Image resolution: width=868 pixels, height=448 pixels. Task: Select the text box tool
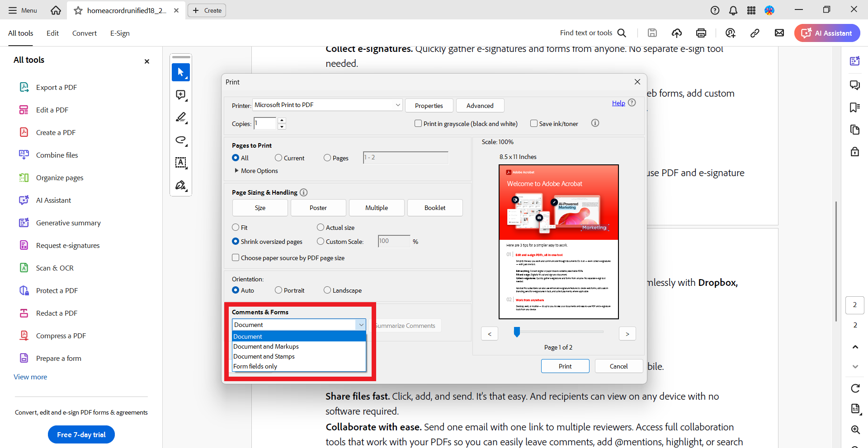coord(181,163)
